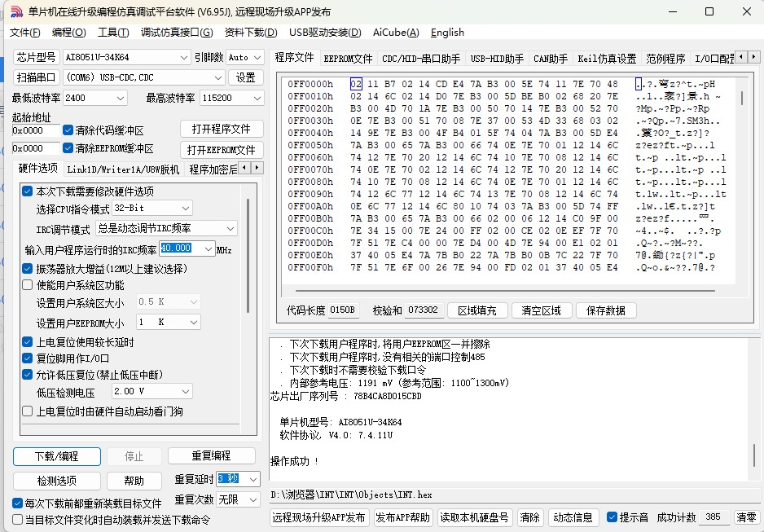This screenshot has width=764, height=532.
Task: Click 区域填充 button
Action: (x=477, y=311)
